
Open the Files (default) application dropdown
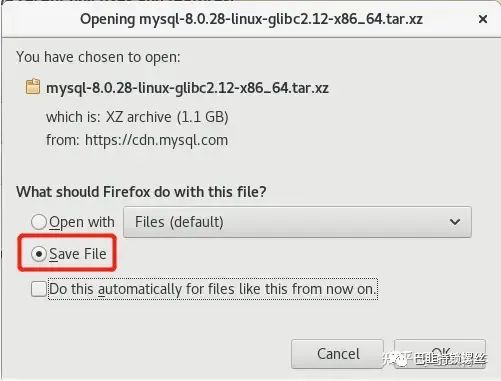[297, 222]
